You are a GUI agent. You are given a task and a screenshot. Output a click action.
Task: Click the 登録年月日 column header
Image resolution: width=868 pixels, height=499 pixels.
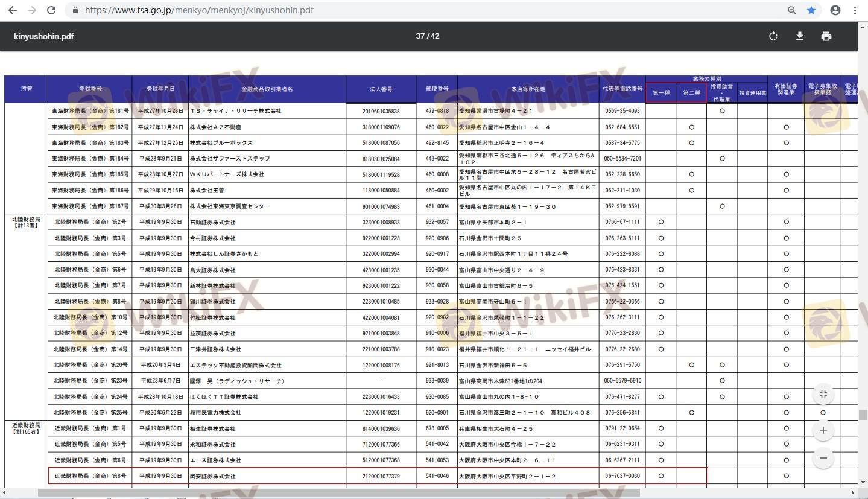click(x=160, y=89)
